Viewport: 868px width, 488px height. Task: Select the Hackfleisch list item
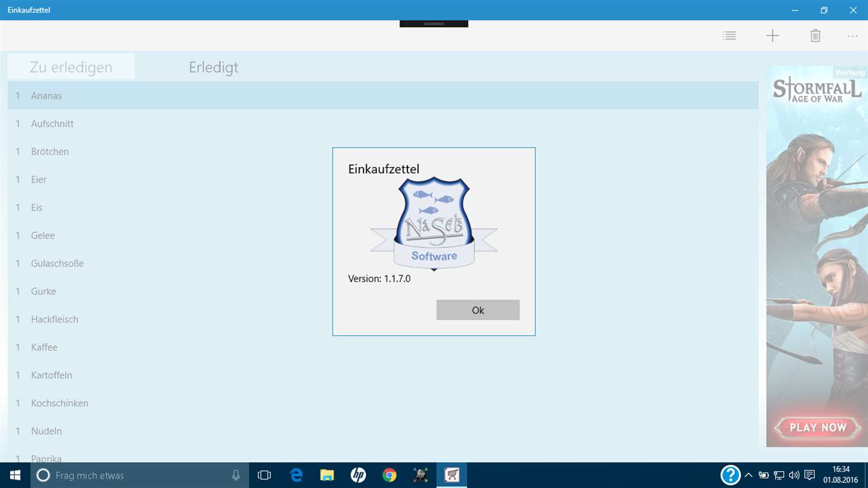click(383, 319)
